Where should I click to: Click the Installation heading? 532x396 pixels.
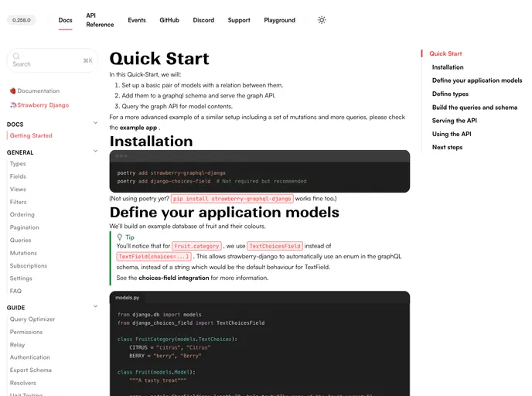[151, 142]
